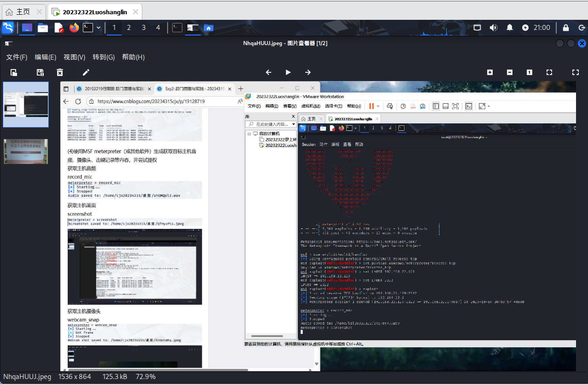
Task: Open the Kali applications menu
Action: (x=8, y=28)
